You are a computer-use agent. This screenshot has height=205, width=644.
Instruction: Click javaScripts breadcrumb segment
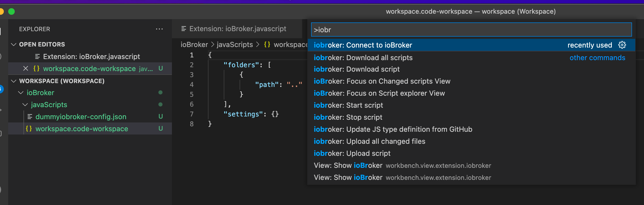click(x=235, y=45)
